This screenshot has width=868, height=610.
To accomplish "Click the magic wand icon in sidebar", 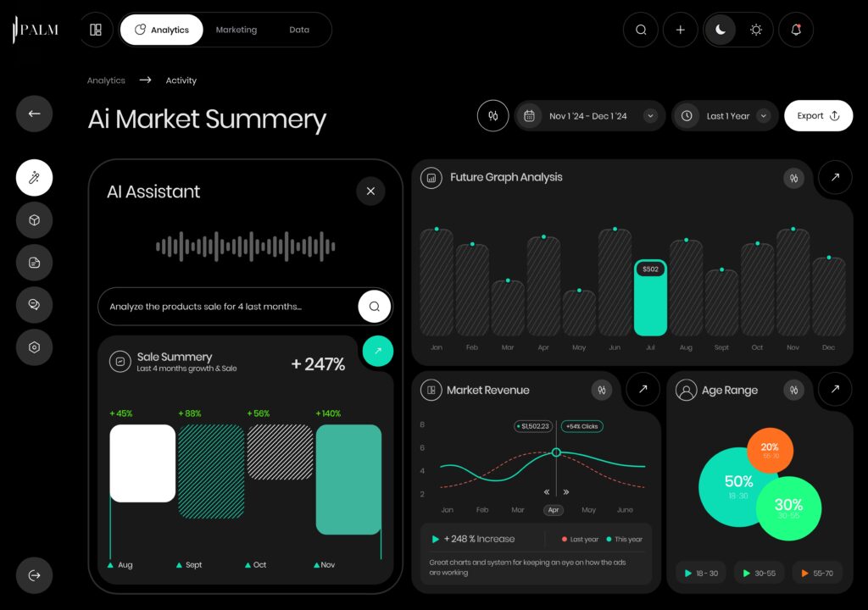I will point(34,178).
